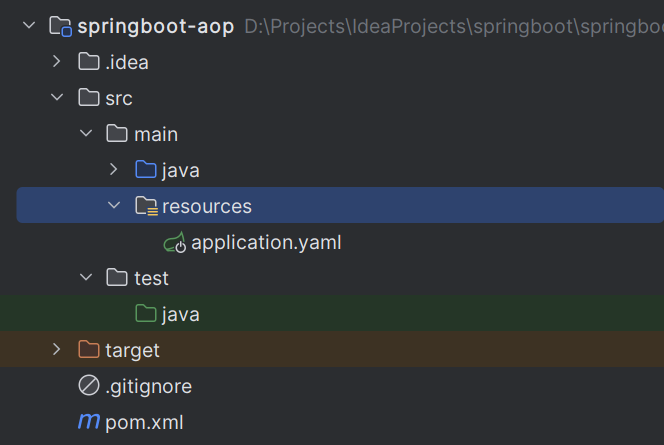Click the .idea folder icon
Screen dimensions: 664x445
pyautogui.click(x=89, y=62)
